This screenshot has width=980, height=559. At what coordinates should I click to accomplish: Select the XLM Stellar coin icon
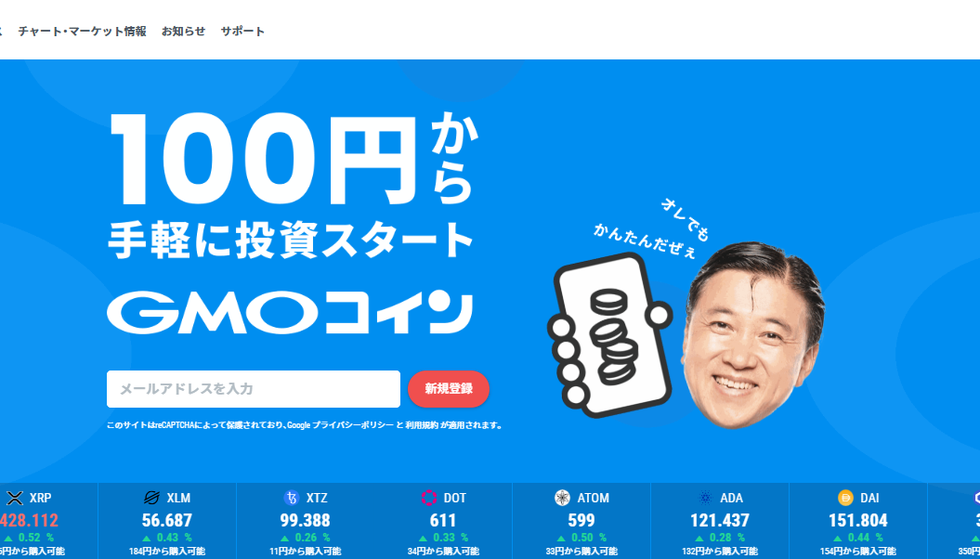[151, 498]
